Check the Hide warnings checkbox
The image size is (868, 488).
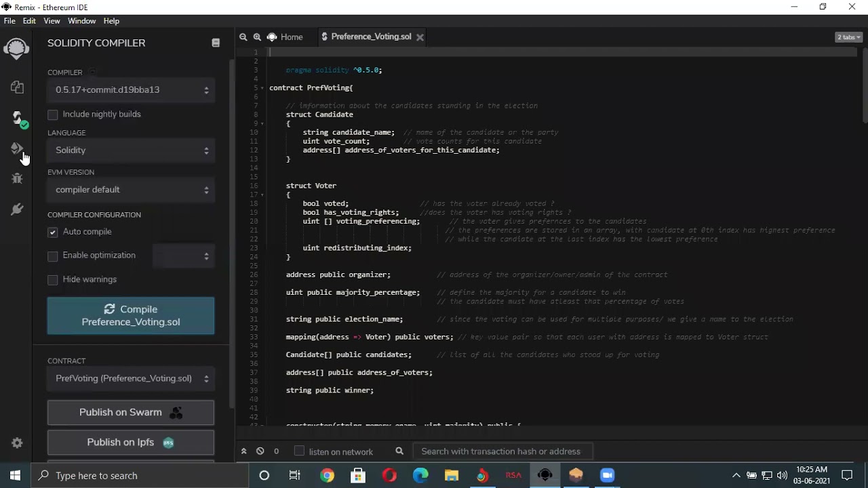pyautogui.click(x=53, y=280)
